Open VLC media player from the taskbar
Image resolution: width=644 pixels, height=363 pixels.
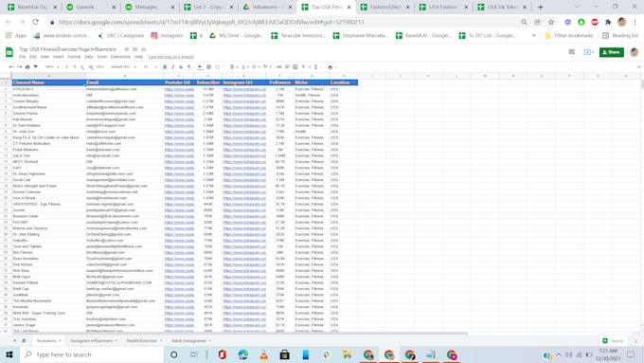click(x=263, y=354)
